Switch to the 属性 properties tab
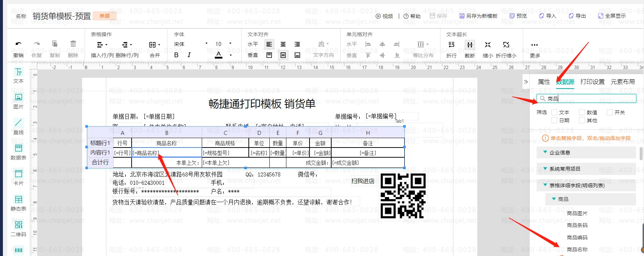 pos(544,82)
